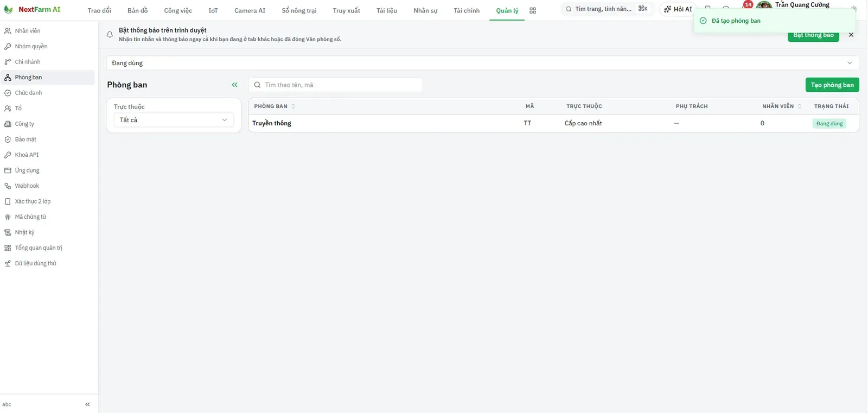Click the Đang dùng status badge
This screenshot has width=868, height=413.
point(829,124)
